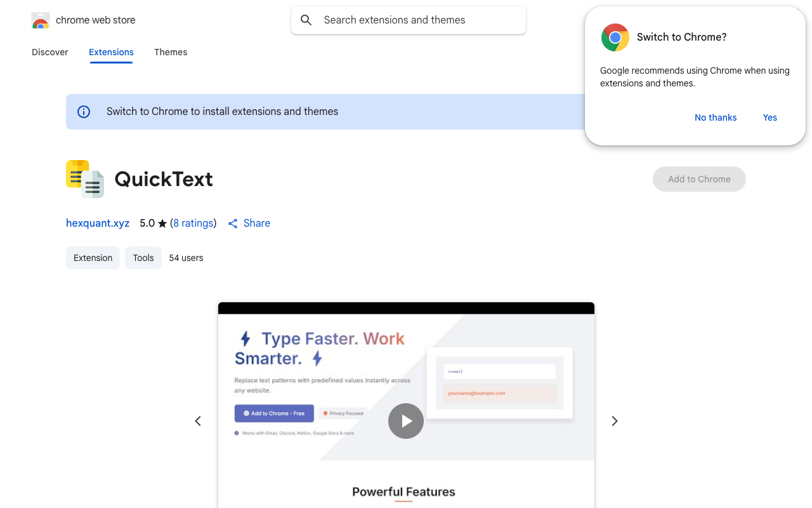Click the Chrome Web Store logo icon
812x508 pixels.
pyautogui.click(x=41, y=20)
